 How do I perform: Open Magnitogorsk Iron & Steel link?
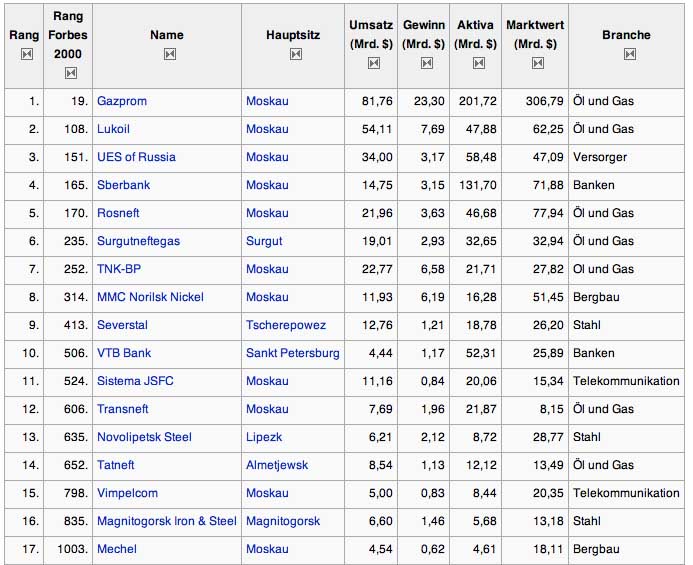(167, 521)
